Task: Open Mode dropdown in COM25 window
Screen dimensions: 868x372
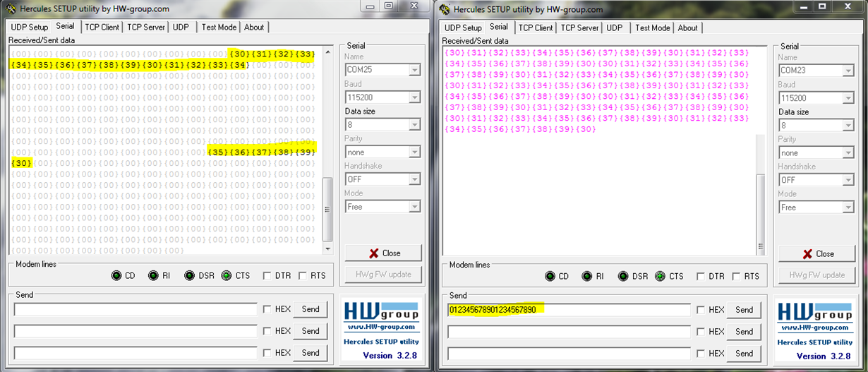Action: pyautogui.click(x=414, y=207)
